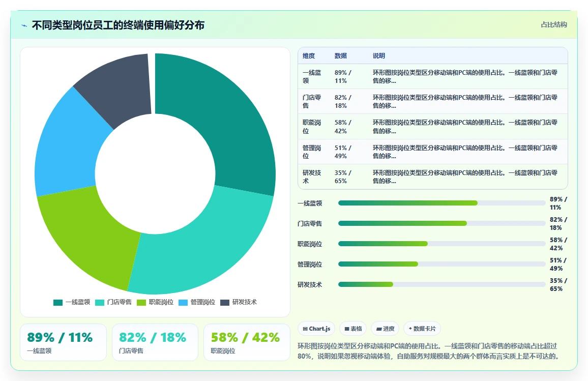Open the 82% / 18% 门店零售 stat card
The height and width of the screenshot is (381, 588).
point(155,342)
